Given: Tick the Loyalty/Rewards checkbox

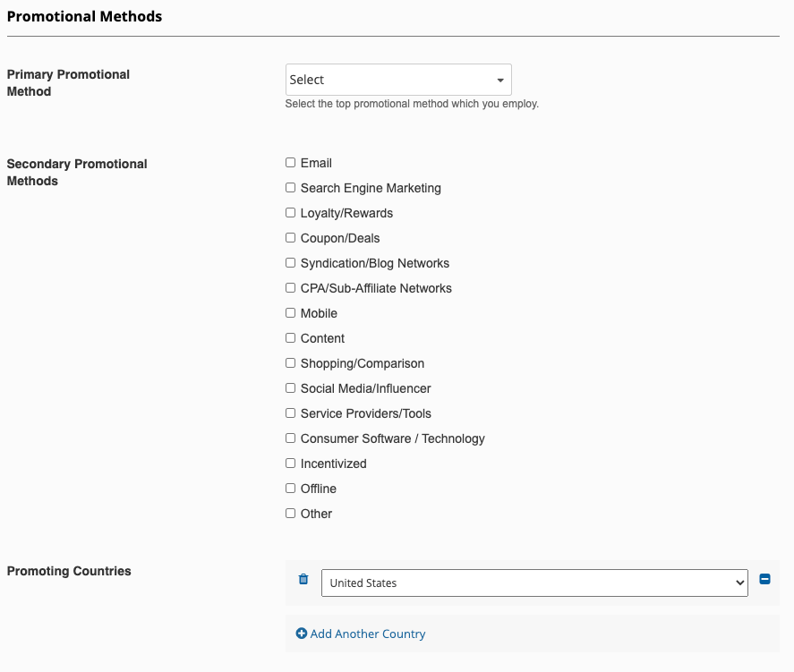Looking at the screenshot, I should tap(290, 213).
